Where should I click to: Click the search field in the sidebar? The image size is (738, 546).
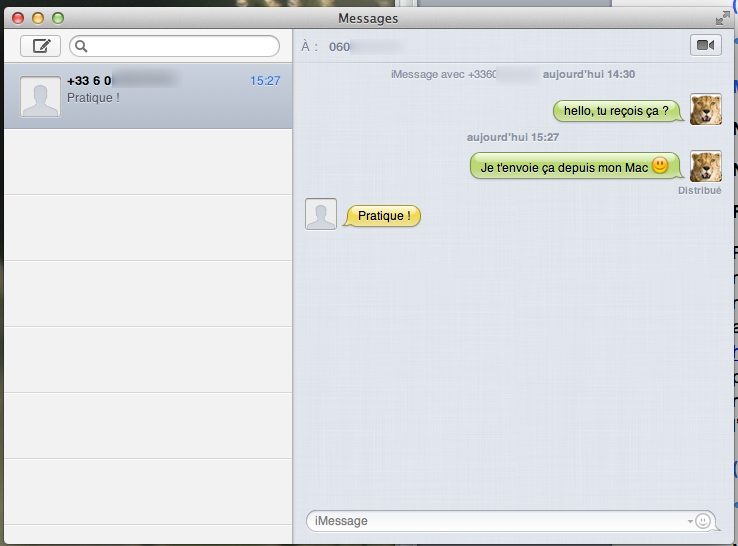pos(175,46)
